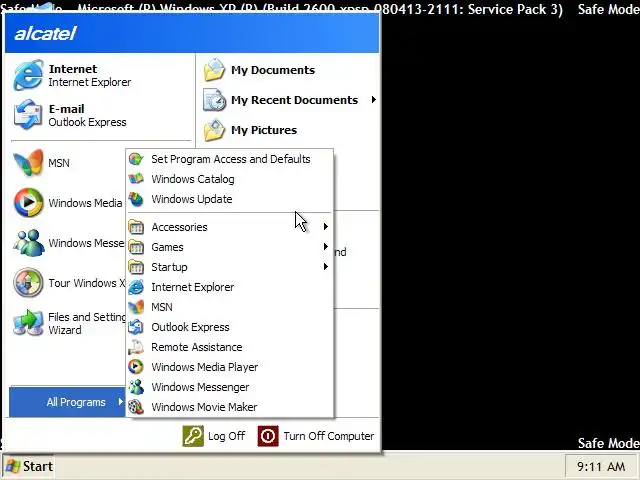Click the "Outlook Express" text in programs list
The height and width of the screenshot is (480, 640).
(x=190, y=327)
